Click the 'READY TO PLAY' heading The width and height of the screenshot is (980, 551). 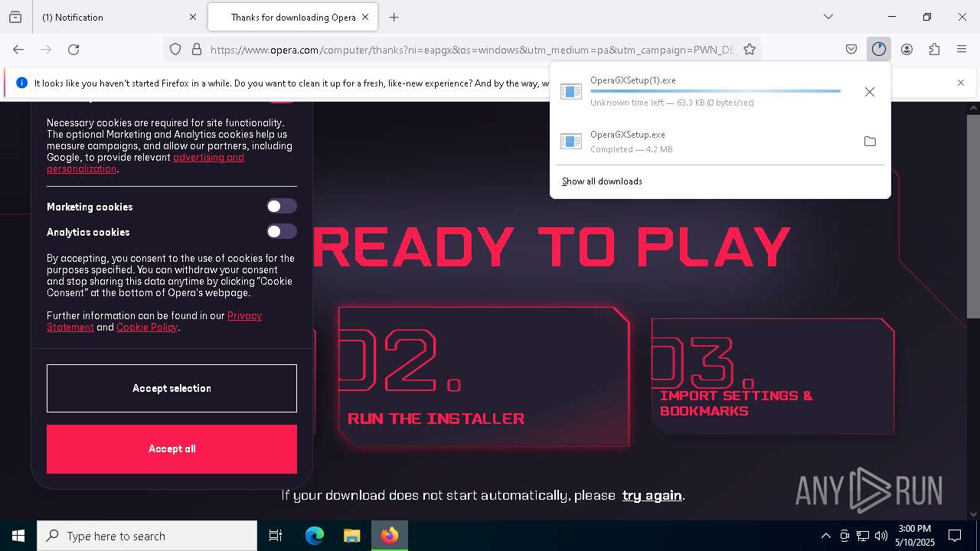tap(551, 246)
